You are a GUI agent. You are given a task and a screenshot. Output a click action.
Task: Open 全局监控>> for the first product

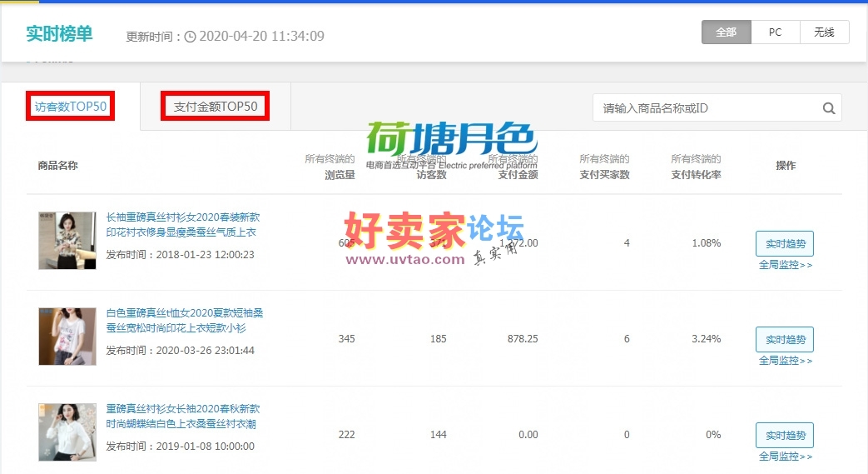click(x=785, y=265)
